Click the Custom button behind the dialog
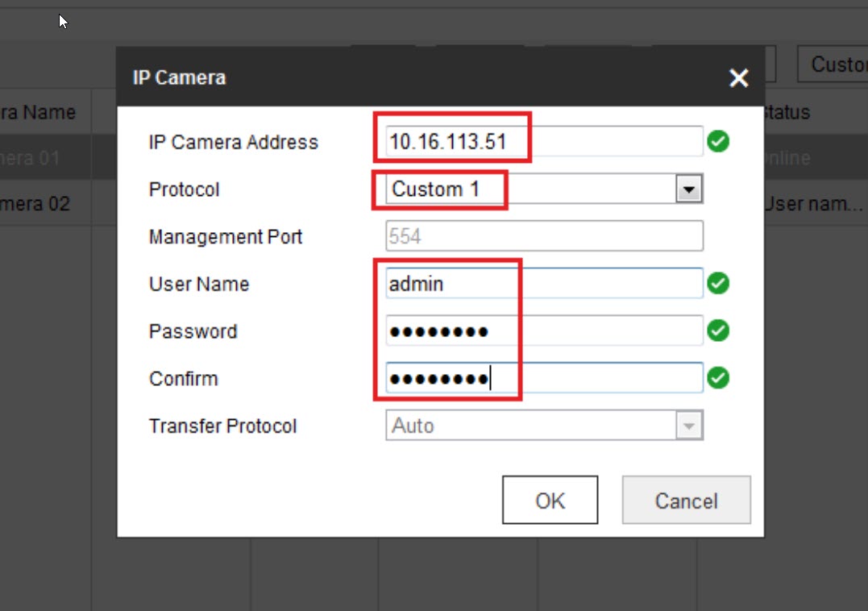 coord(834,64)
